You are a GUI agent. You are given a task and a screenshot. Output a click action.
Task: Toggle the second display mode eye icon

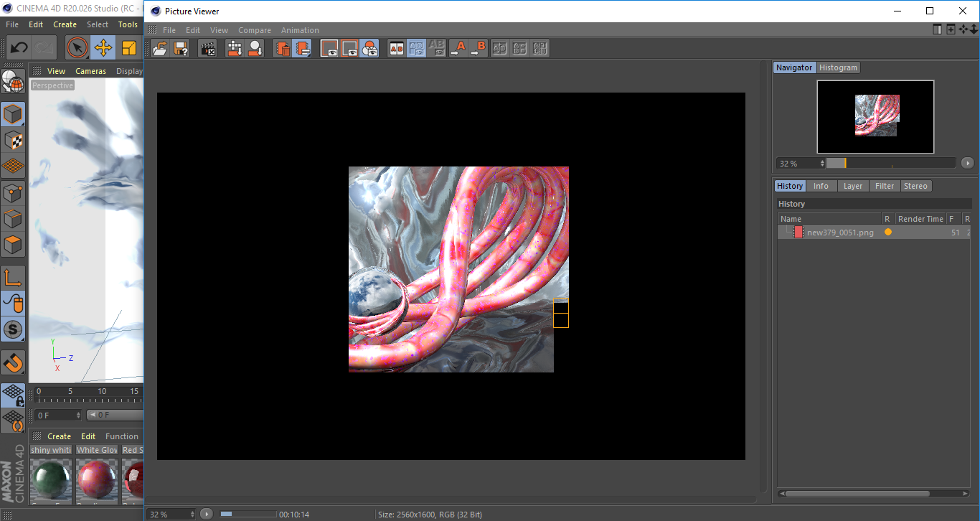click(x=349, y=49)
